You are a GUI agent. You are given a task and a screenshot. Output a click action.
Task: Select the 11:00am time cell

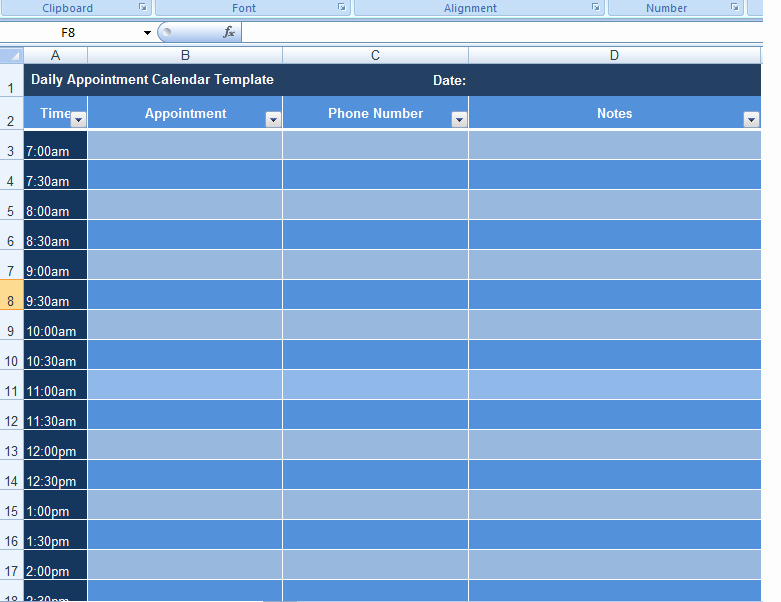[56, 384]
